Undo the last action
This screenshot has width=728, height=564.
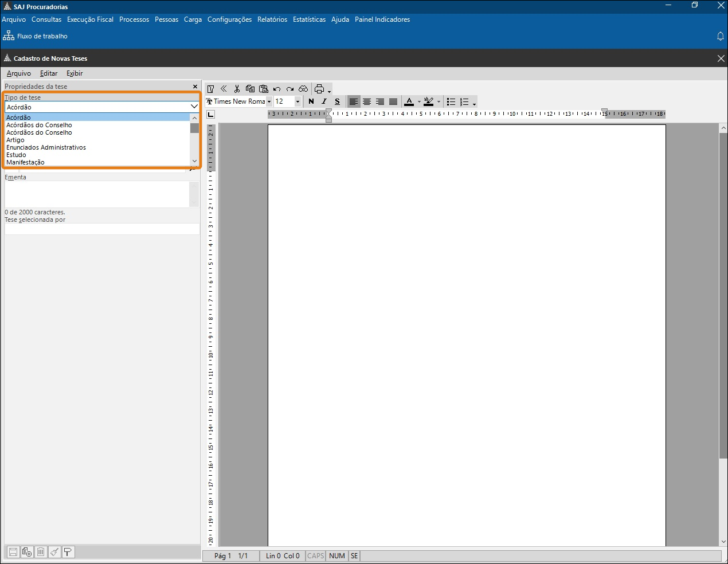point(277,89)
